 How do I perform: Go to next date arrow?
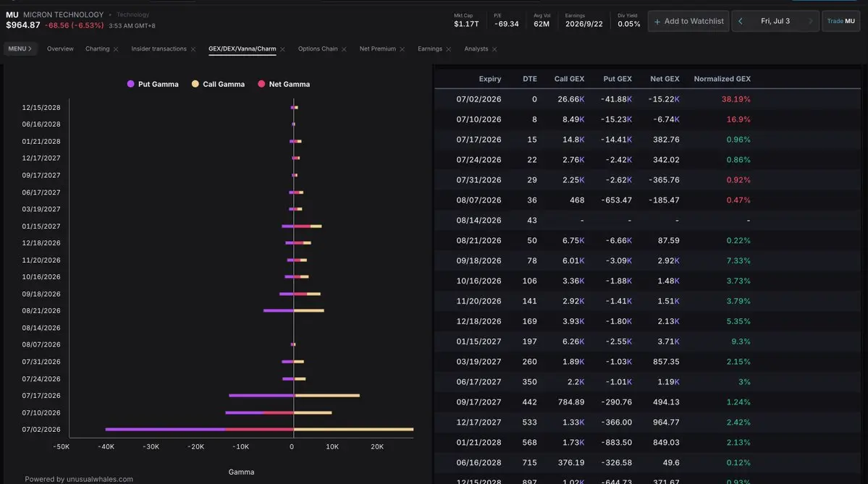(810, 21)
